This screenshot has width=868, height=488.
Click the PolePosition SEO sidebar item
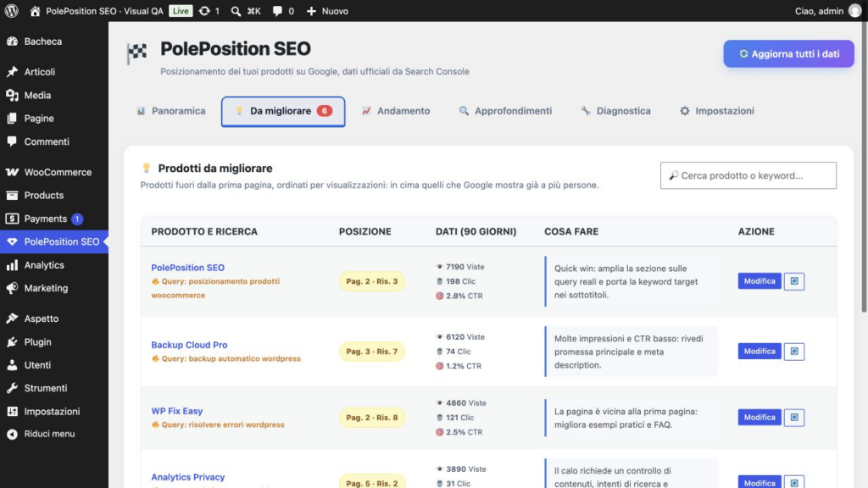click(54, 241)
